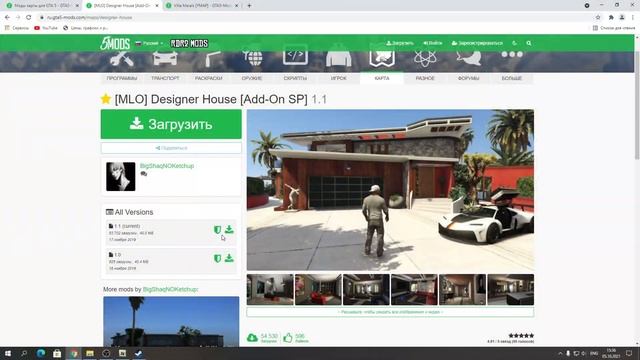Click the Share button under download
The height and width of the screenshot is (360, 640).
tap(171, 148)
